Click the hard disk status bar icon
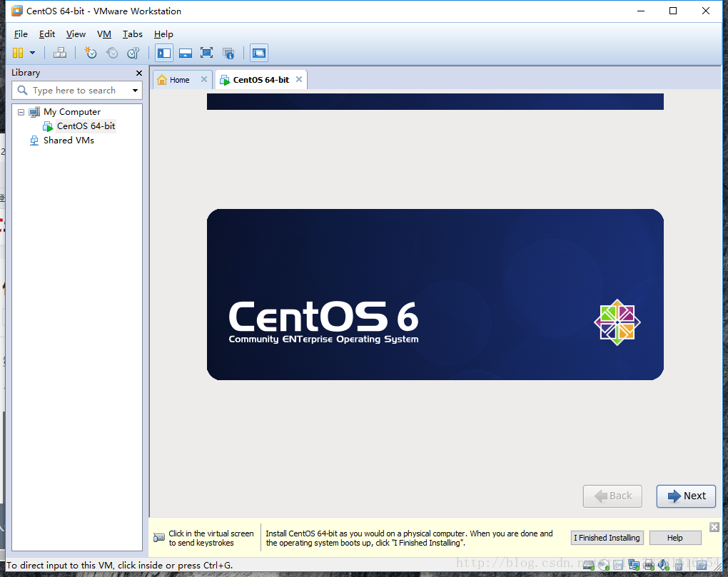 pyautogui.click(x=589, y=564)
